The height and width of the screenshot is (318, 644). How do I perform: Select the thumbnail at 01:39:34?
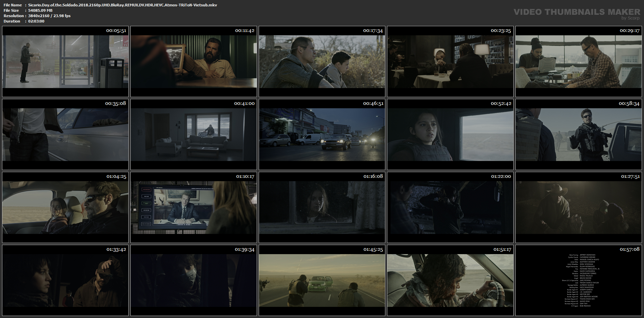(194, 280)
